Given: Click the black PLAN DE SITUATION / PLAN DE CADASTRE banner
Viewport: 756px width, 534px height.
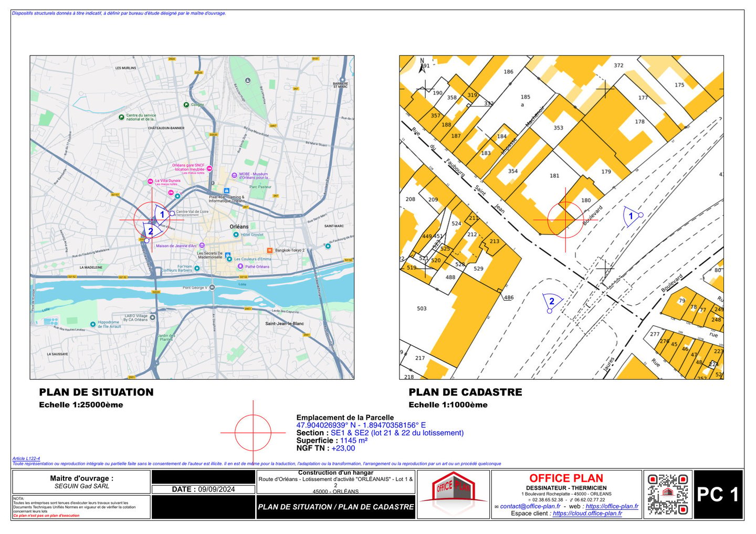Looking at the screenshot, I should (335, 507).
